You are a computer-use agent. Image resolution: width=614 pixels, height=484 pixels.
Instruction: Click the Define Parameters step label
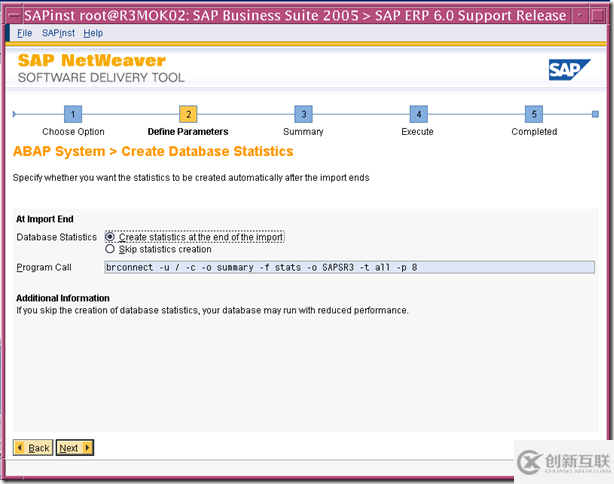pyautogui.click(x=188, y=132)
